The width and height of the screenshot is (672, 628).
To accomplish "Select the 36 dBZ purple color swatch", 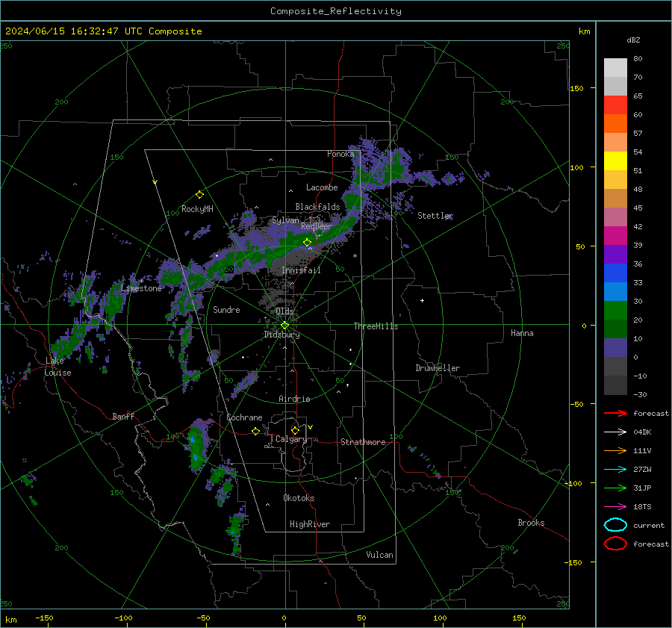I will tap(615, 254).
